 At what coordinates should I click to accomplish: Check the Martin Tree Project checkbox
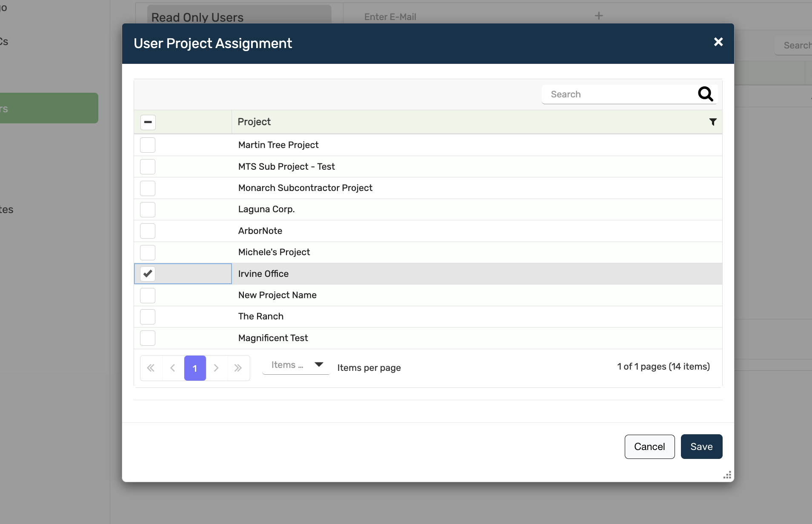(x=148, y=145)
